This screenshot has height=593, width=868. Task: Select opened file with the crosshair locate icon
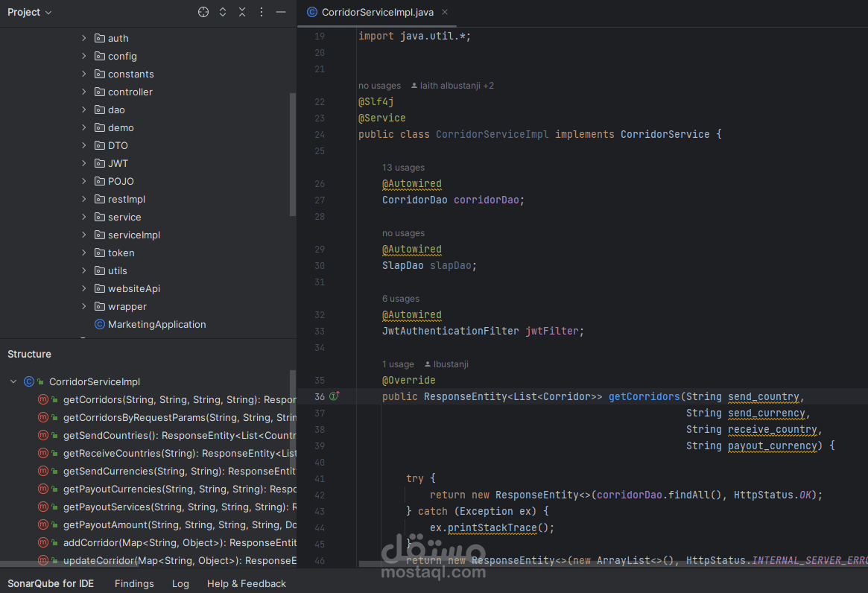click(x=203, y=12)
